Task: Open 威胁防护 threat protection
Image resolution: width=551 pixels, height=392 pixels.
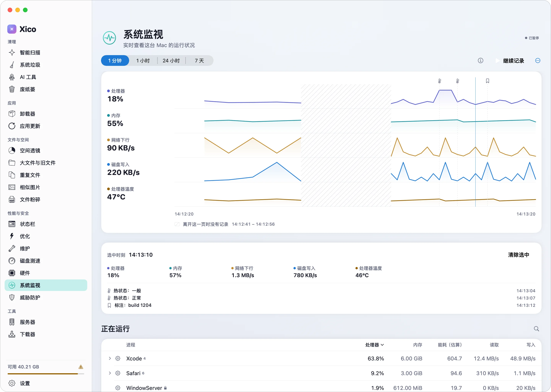Action: [x=46, y=298]
